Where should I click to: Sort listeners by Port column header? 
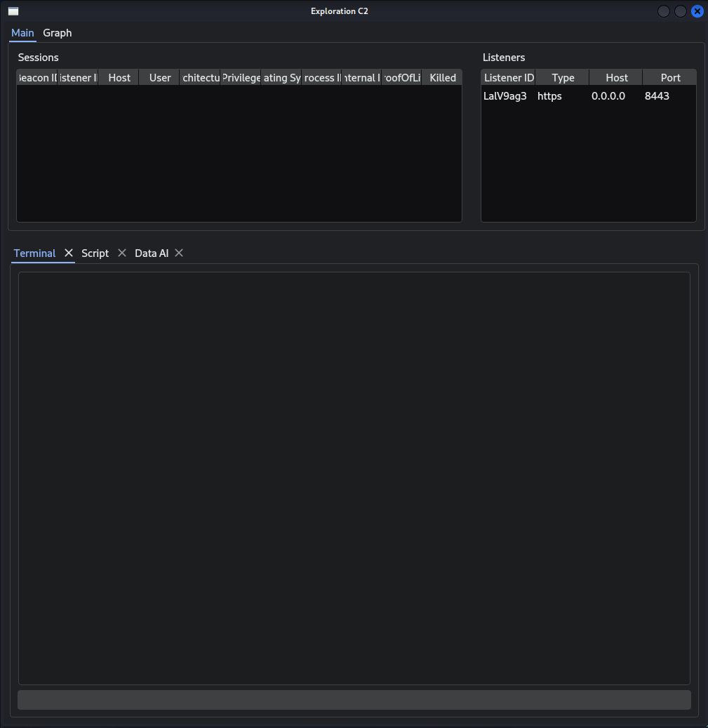tap(670, 78)
